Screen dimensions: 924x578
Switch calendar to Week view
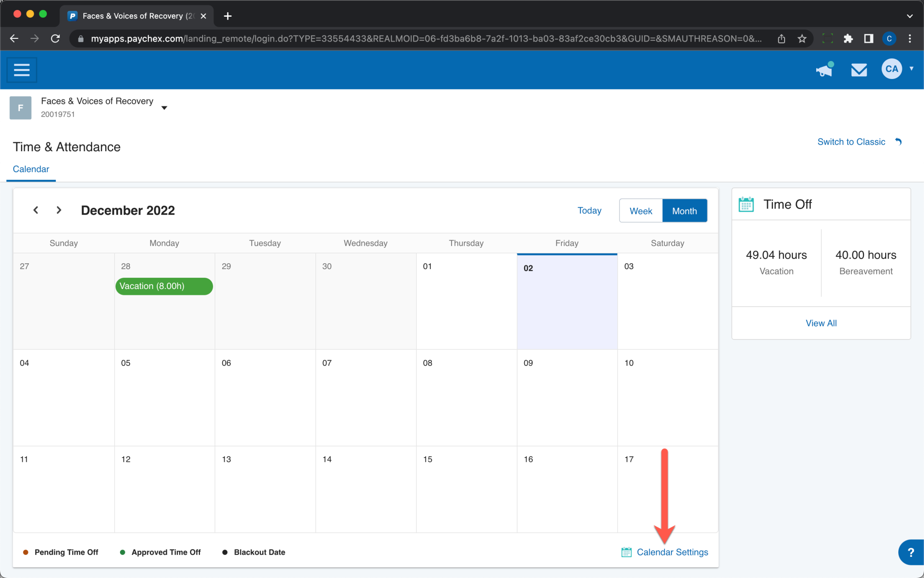point(641,211)
